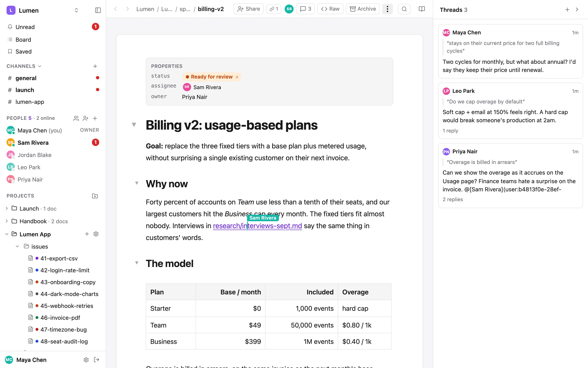588x368 pixels.
Task: Open the research/interviews-sept.md link
Action: point(257,226)
